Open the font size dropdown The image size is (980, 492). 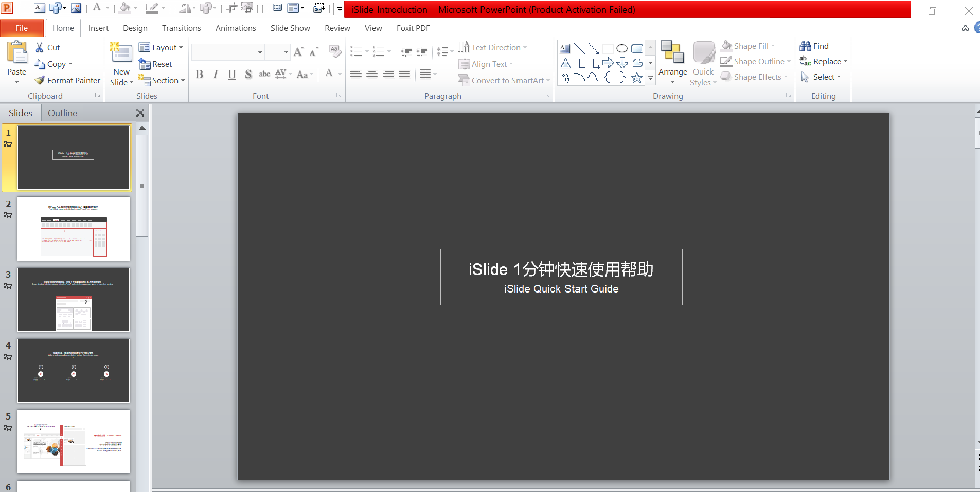286,52
